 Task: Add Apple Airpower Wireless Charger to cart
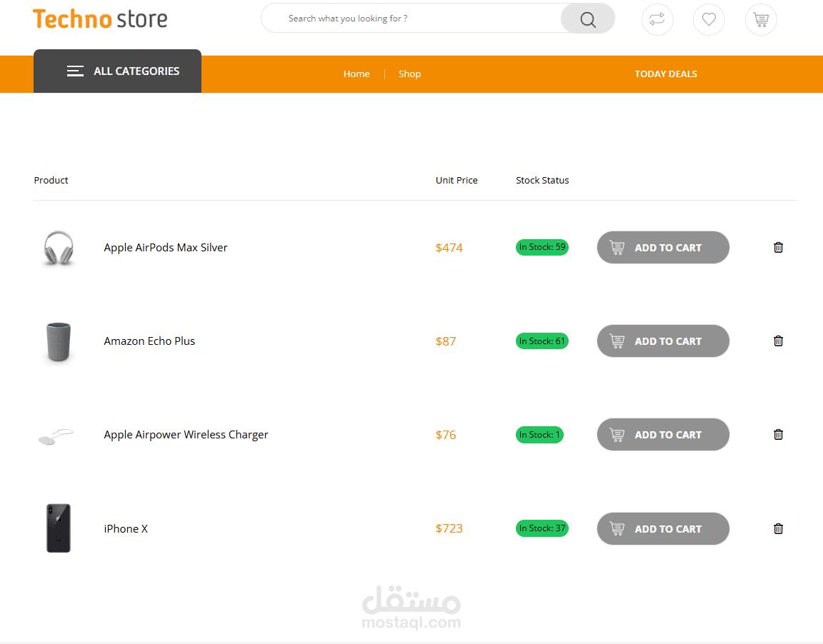coord(663,435)
